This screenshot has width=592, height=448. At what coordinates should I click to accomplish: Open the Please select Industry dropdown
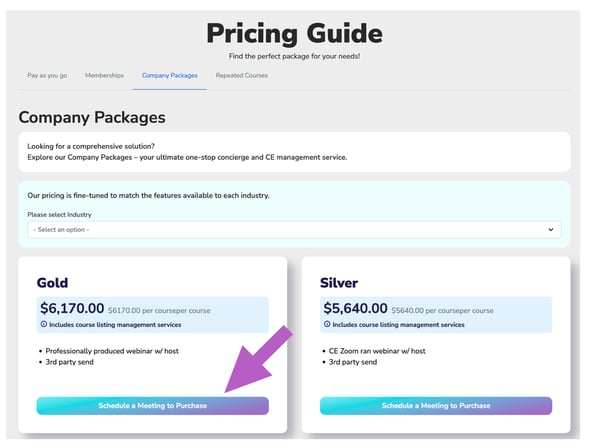tap(294, 229)
